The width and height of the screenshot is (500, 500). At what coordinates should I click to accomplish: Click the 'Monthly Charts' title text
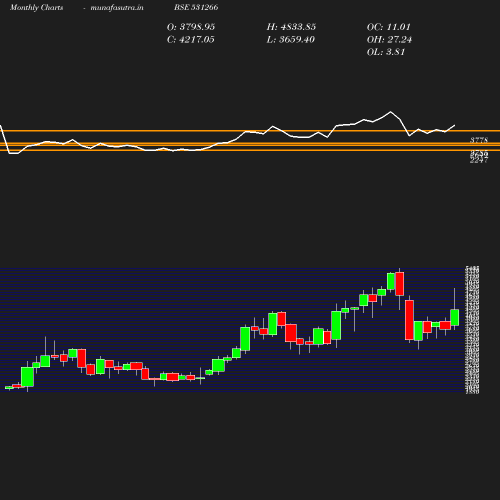[36, 7]
